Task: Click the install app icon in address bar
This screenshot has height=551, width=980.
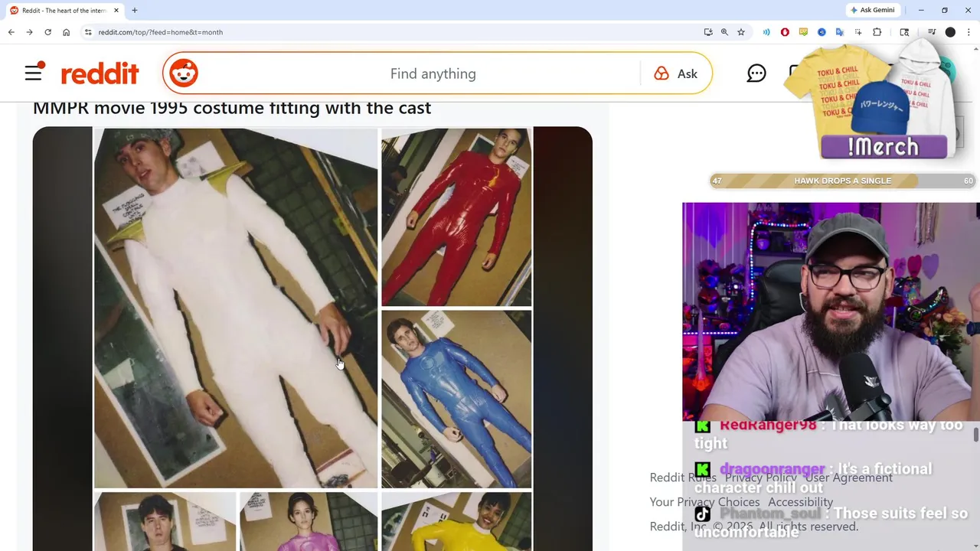Action: coord(708,32)
